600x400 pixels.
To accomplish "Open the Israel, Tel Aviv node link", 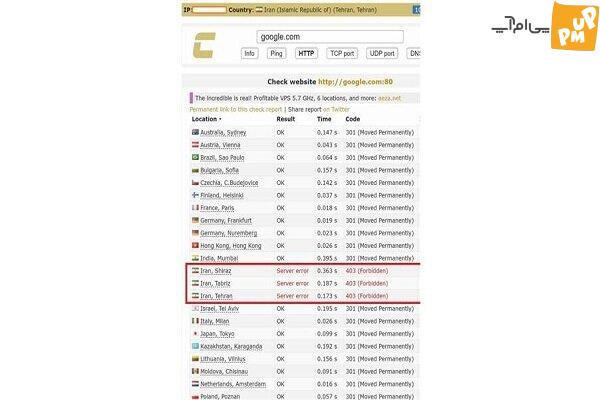I will click(220, 309).
